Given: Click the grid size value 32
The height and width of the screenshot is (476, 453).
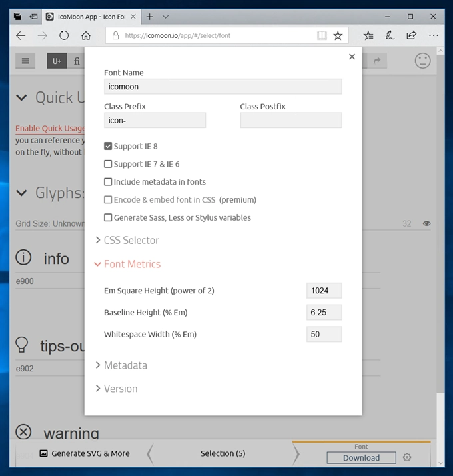Looking at the screenshot, I should pos(407,224).
